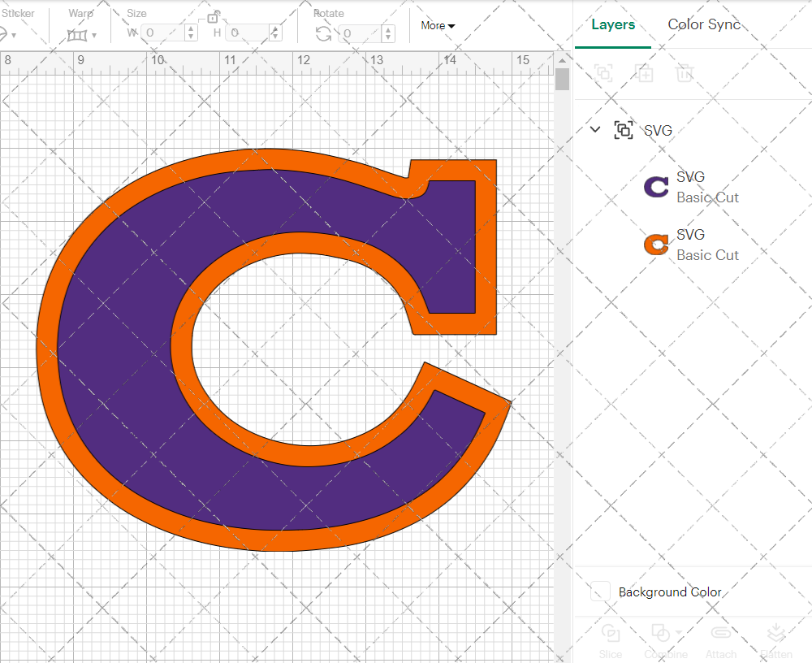Click the duplicate layer icon
This screenshot has width=812, height=663.
[x=645, y=73]
